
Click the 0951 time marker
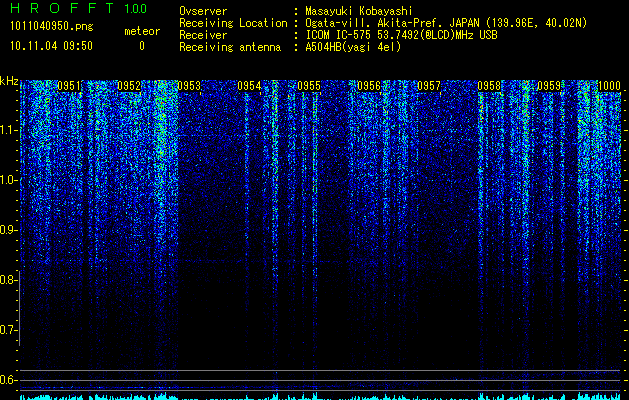coord(69,86)
